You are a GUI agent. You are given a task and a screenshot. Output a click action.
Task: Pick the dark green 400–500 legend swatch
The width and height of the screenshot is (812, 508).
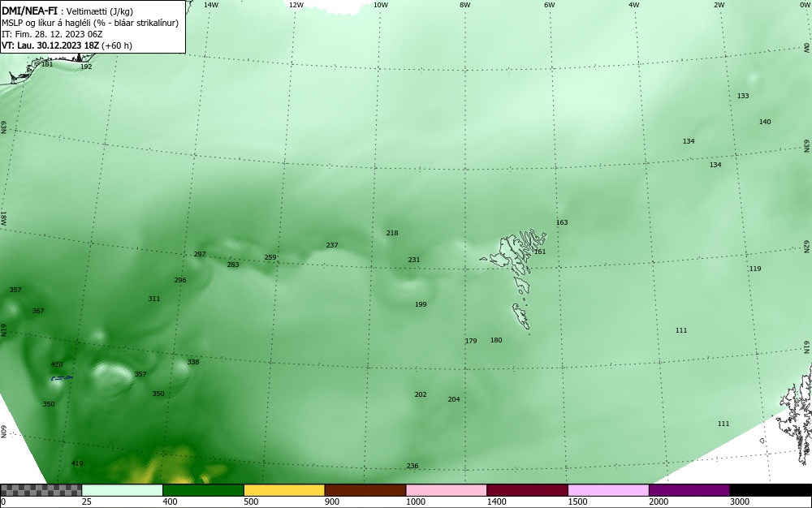tap(203, 490)
